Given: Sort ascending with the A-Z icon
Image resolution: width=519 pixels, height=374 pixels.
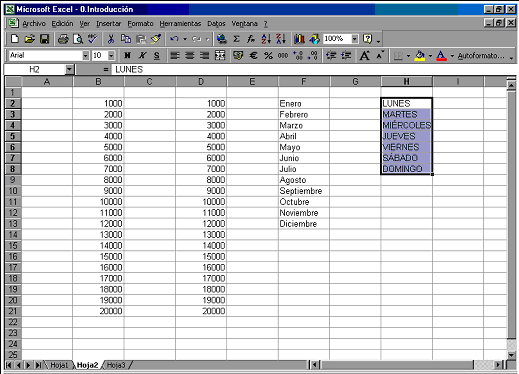Looking at the screenshot, I should click(x=266, y=39).
